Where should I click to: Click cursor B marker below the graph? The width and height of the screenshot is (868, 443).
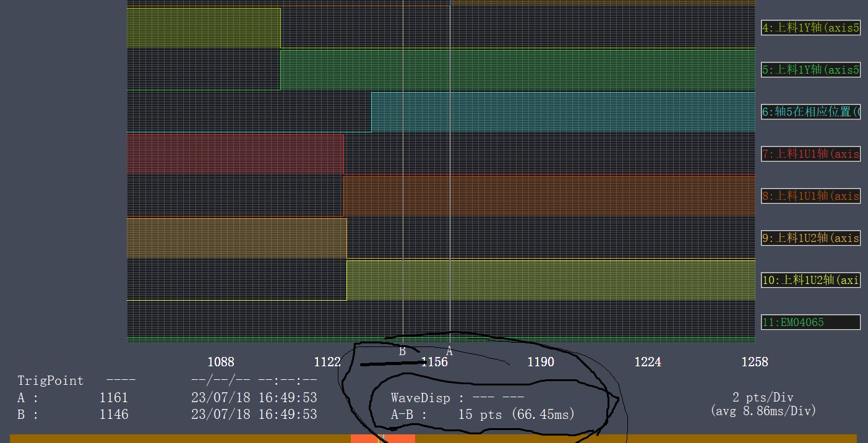pyautogui.click(x=402, y=351)
